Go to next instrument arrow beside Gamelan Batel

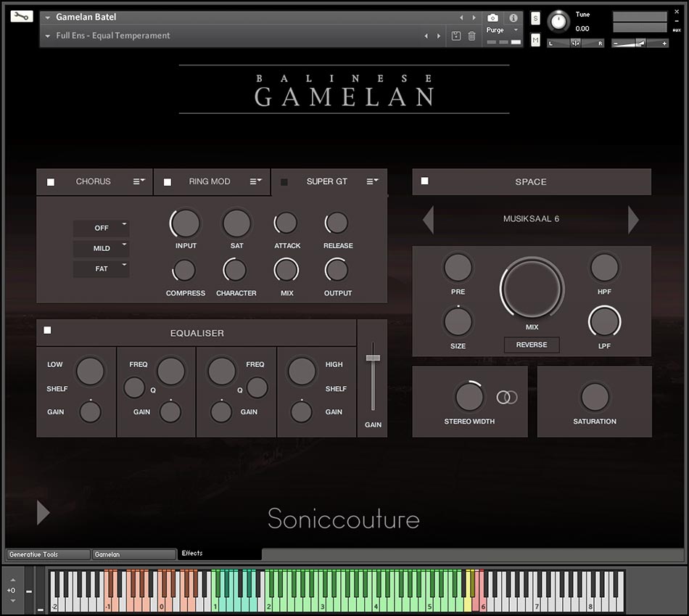point(474,17)
